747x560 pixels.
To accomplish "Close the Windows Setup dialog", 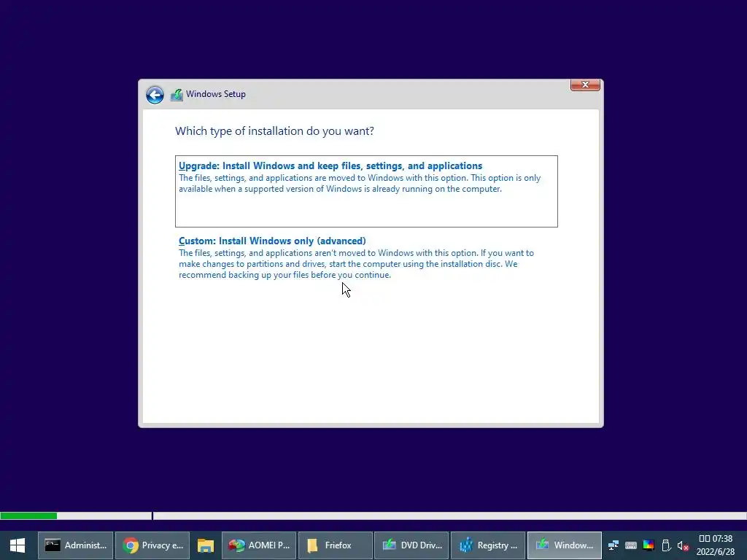I will click(585, 85).
